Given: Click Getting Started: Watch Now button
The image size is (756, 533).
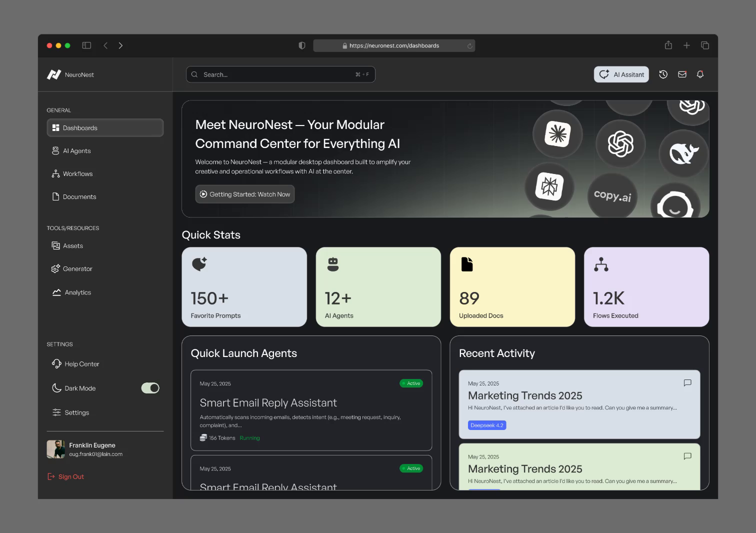Looking at the screenshot, I should pos(244,194).
